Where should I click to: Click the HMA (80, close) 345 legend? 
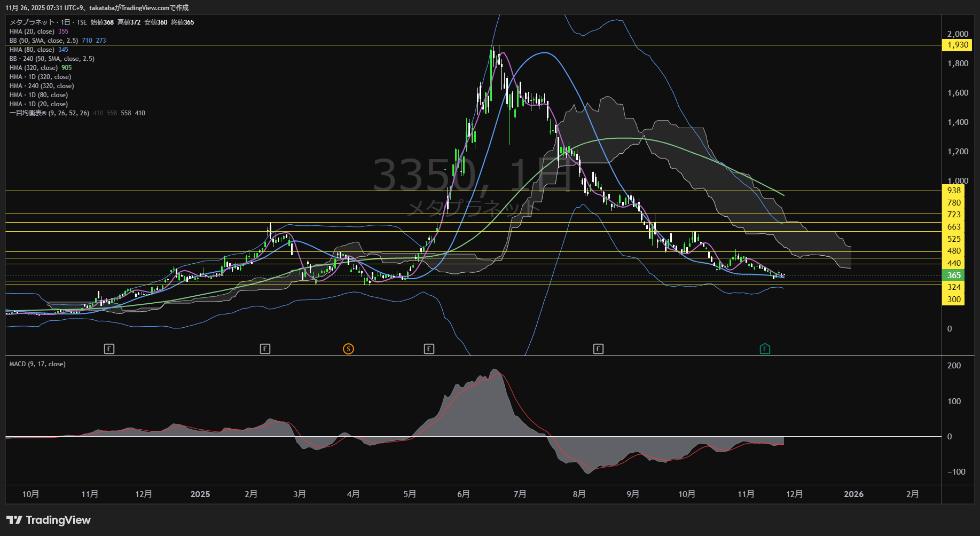pyautogui.click(x=32, y=50)
